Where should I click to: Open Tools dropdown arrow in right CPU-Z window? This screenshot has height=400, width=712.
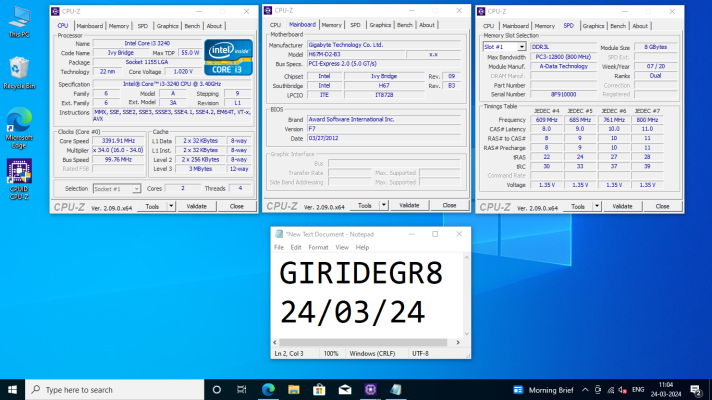click(597, 206)
